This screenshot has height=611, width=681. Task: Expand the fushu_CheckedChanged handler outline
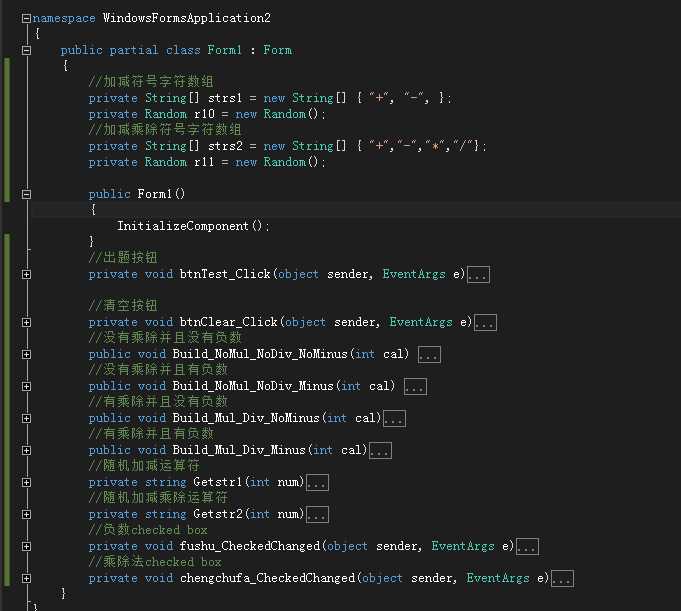26,546
